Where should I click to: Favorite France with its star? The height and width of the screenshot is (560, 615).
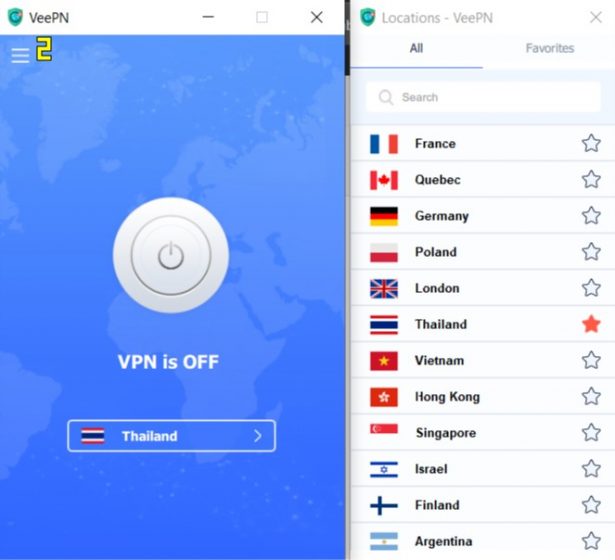coord(591,143)
